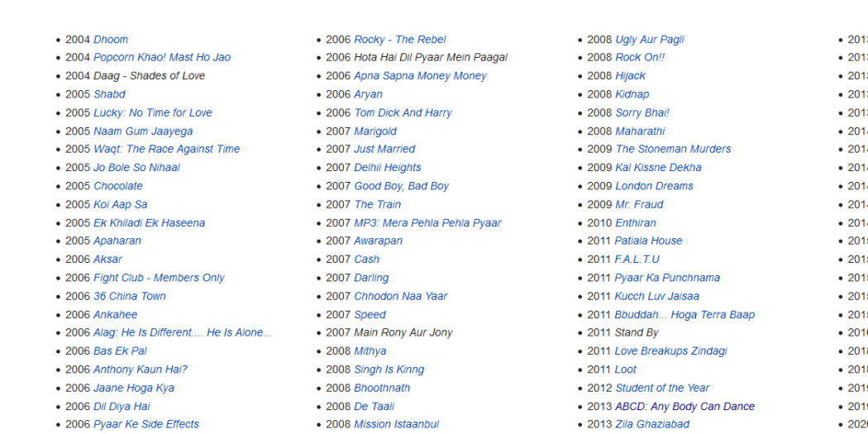
Task: Open the Koi Aap Sa link
Action: 120,204
